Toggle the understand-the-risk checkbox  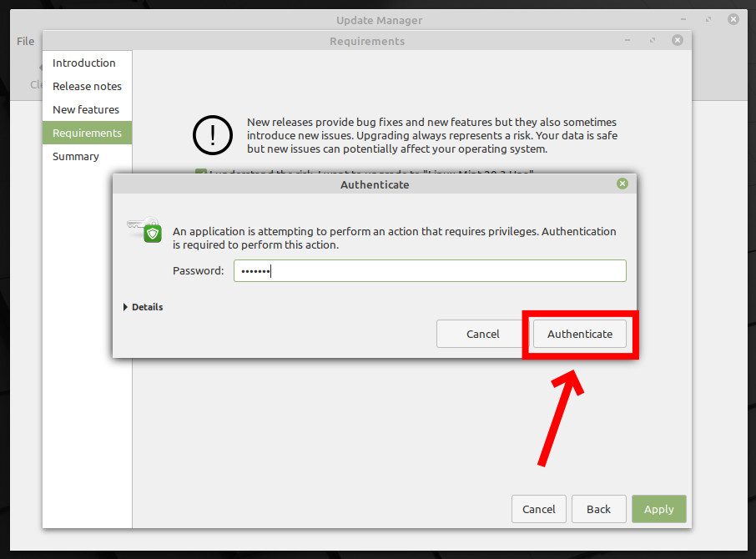click(200, 172)
